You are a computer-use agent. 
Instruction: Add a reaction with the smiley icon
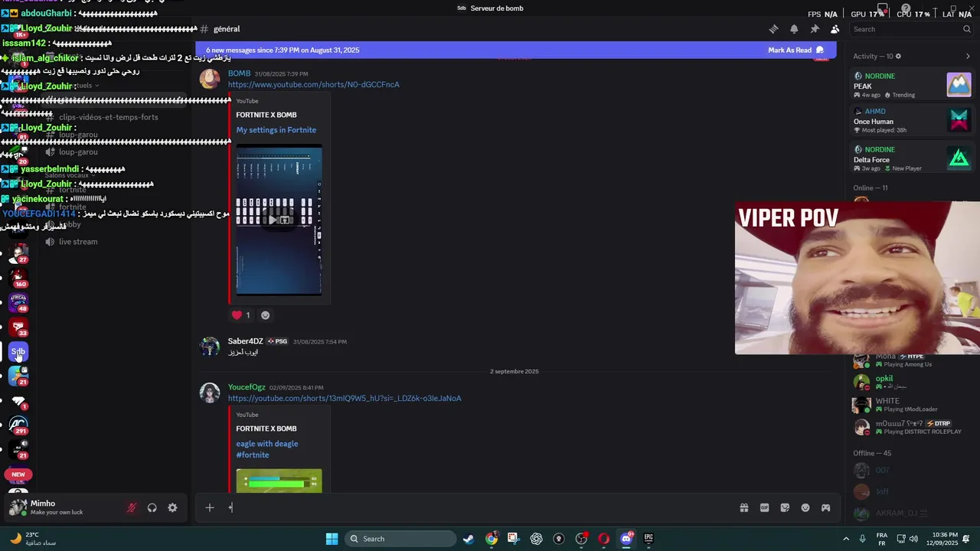coord(266,315)
